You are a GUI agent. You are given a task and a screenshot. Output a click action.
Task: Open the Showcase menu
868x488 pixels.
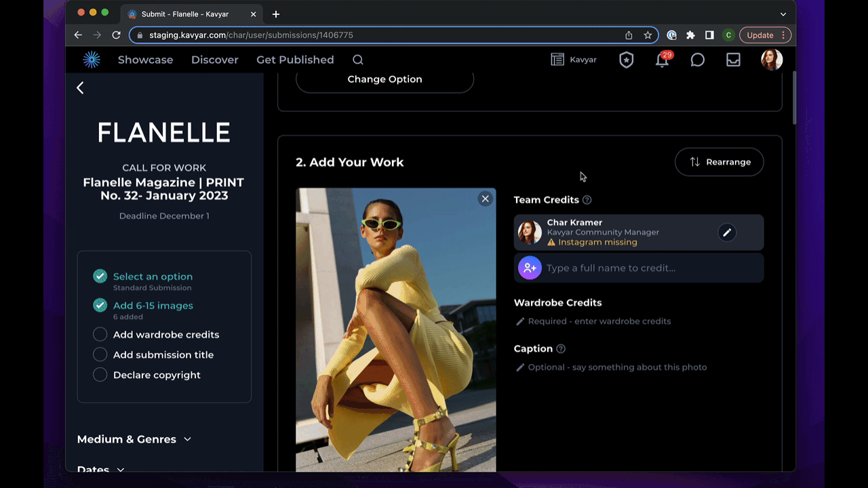tap(145, 60)
